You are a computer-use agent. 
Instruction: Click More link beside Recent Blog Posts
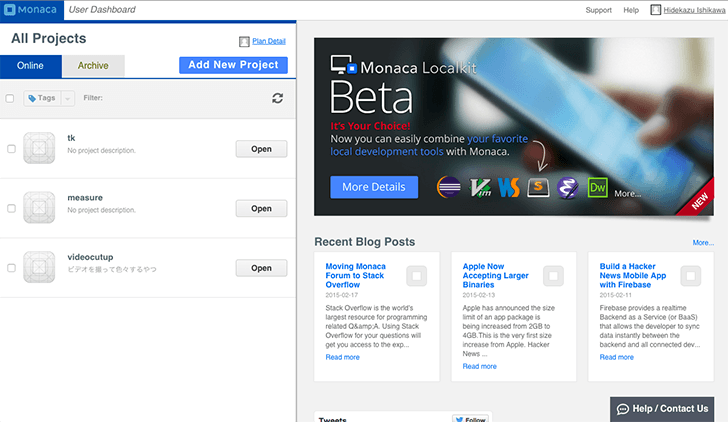coord(703,243)
